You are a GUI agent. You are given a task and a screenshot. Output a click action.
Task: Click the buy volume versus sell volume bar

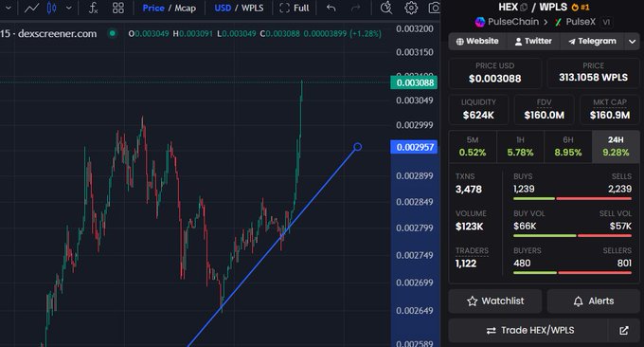coord(572,235)
